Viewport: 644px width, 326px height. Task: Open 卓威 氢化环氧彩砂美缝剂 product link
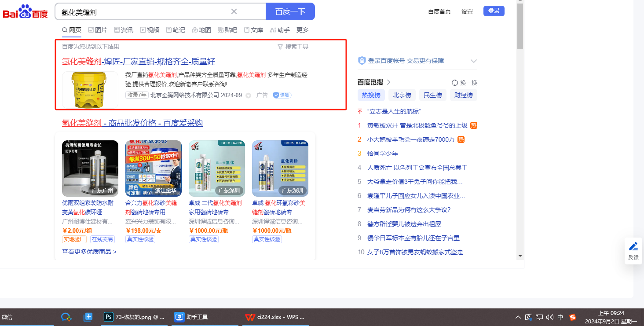tap(278, 208)
